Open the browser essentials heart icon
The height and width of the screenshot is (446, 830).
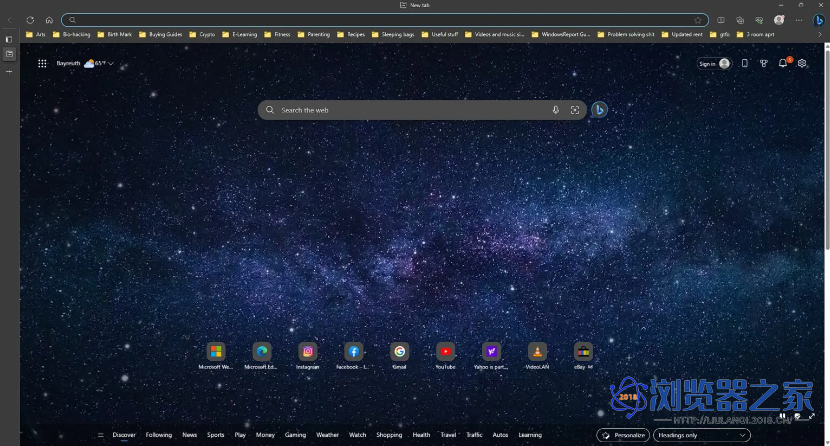pos(759,20)
